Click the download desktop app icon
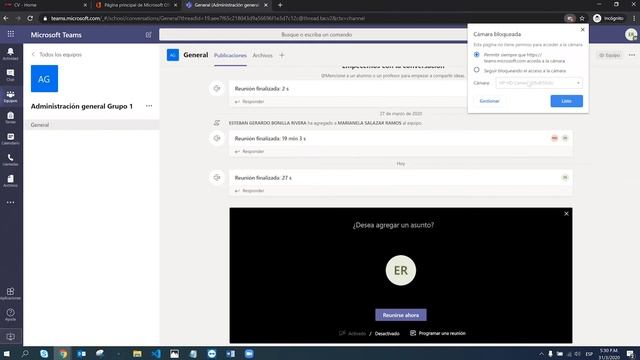Image resolution: width=640 pixels, height=360 pixels. (x=11, y=337)
